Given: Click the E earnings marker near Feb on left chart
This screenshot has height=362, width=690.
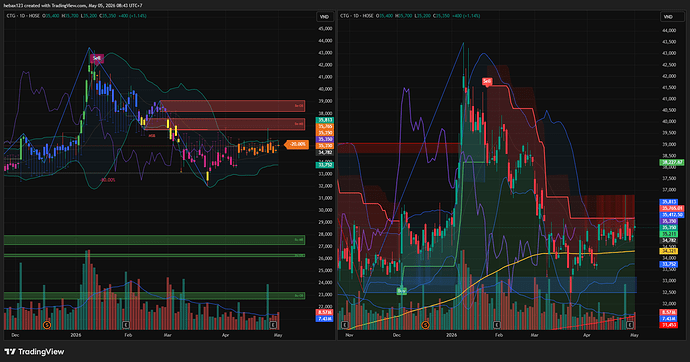Looking at the screenshot, I should tap(126, 325).
